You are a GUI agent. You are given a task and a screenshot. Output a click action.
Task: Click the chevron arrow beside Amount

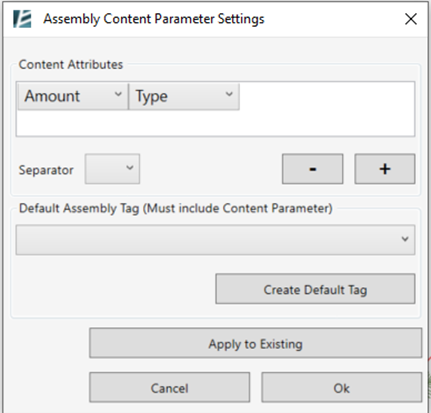(x=118, y=94)
